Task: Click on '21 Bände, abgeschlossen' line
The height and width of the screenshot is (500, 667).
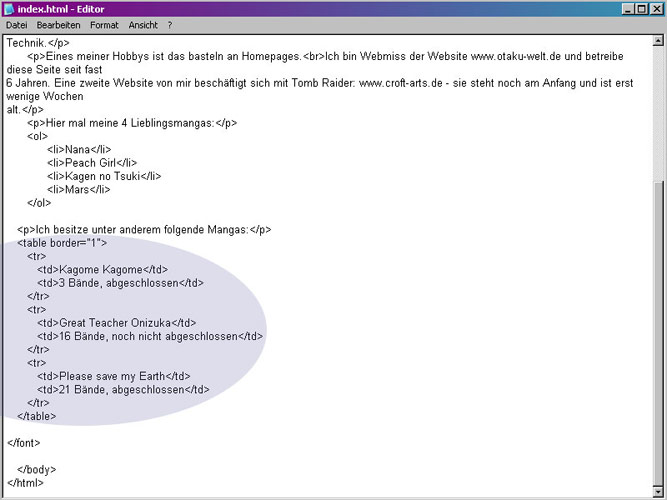Action: (123, 390)
